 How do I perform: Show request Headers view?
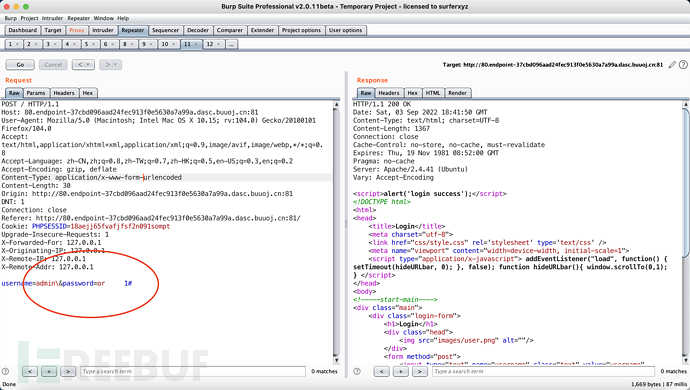tap(64, 93)
